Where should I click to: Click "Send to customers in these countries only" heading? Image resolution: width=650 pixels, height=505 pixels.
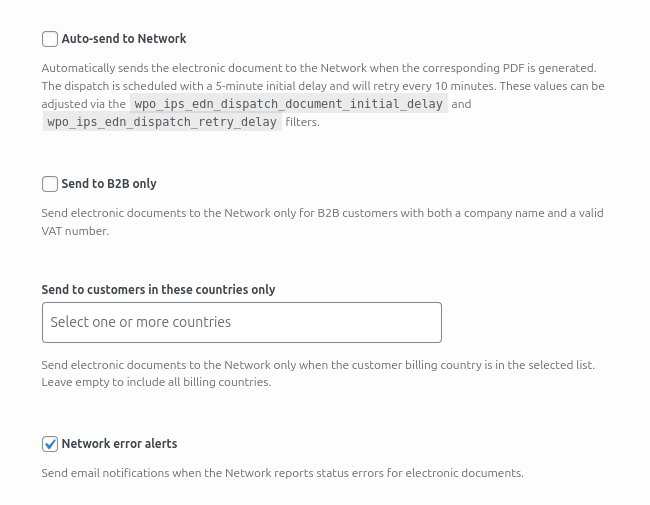click(158, 290)
